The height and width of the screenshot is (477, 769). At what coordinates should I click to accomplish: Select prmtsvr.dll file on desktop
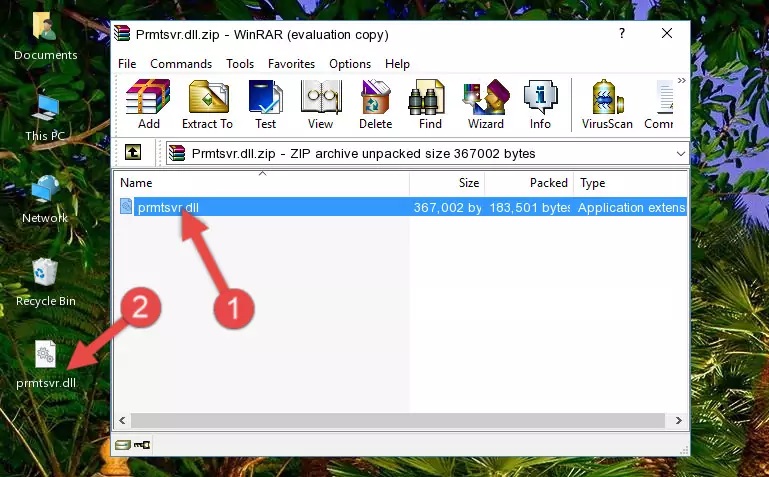pos(46,365)
